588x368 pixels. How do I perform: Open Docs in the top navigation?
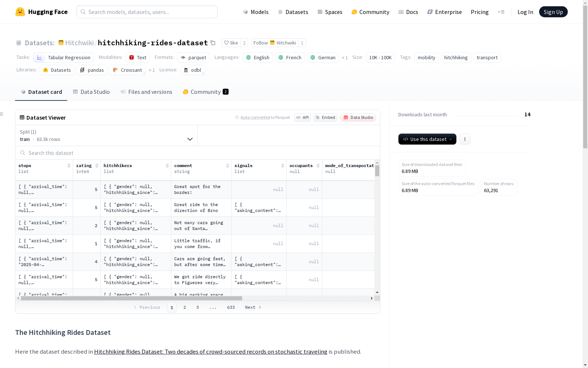[x=408, y=12]
